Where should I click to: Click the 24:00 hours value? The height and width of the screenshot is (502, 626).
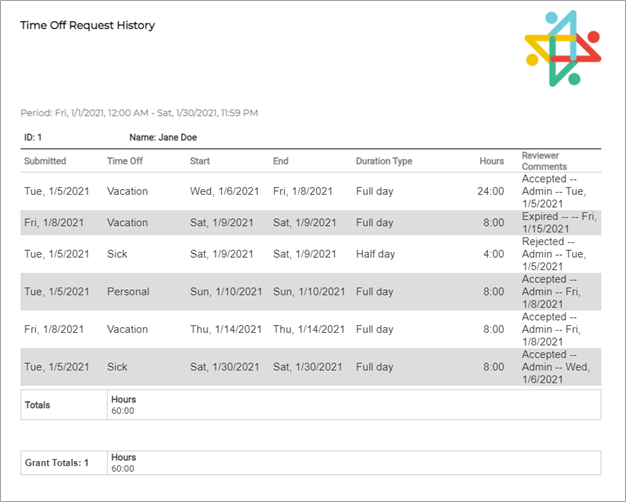click(x=491, y=191)
